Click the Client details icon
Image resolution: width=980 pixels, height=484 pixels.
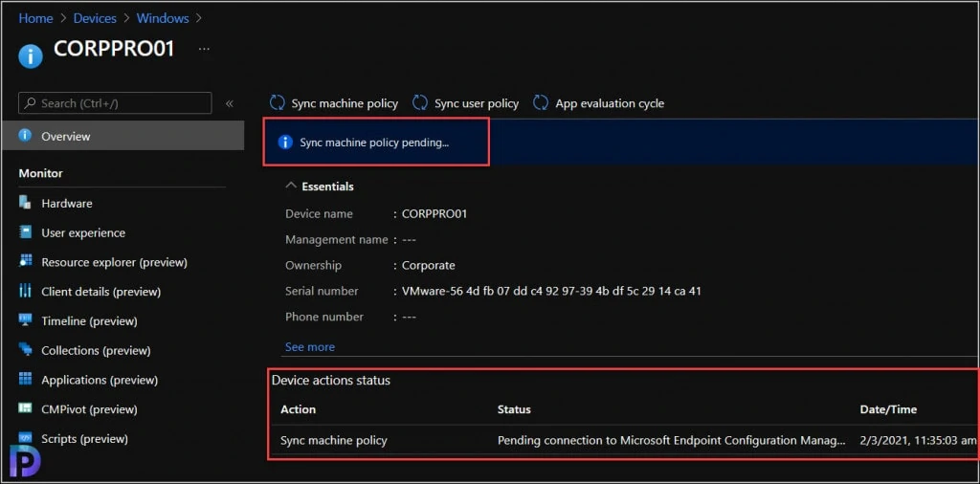25,291
